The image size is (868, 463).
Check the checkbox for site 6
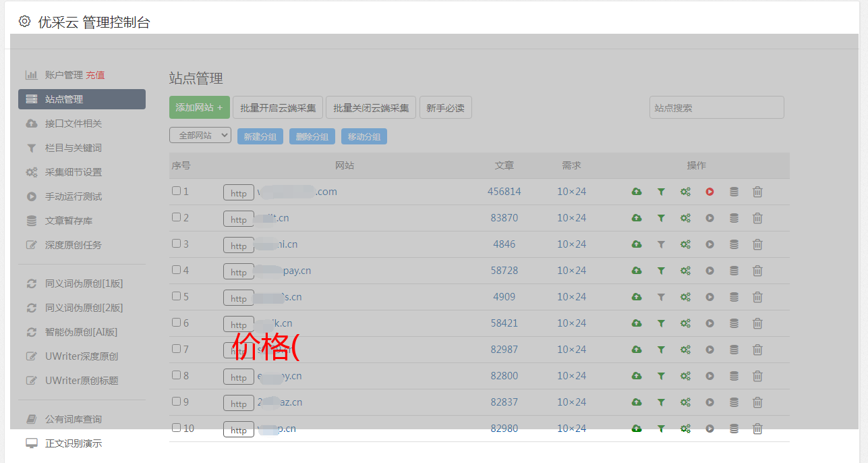pyautogui.click(x=176, y=323)
